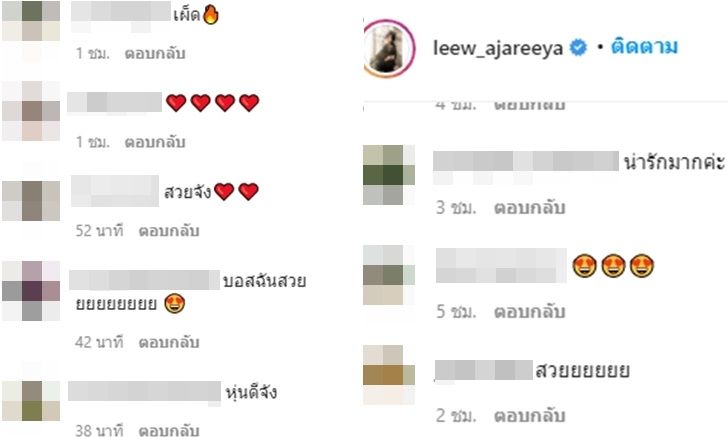This screenshot has width=728, height=437.
Task: Click the 5 ชม. timestamp
Action: pyautogui.click(x=456, y=312)
